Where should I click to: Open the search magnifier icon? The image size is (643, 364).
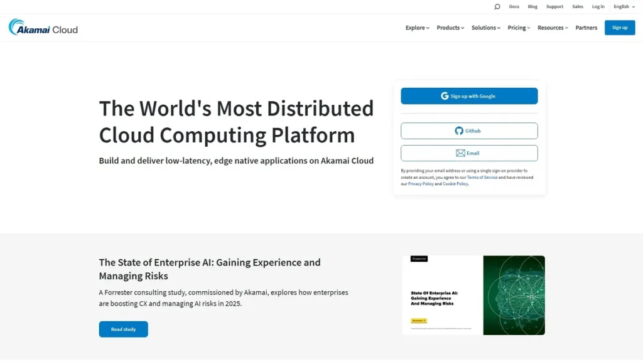coord(497,6)
